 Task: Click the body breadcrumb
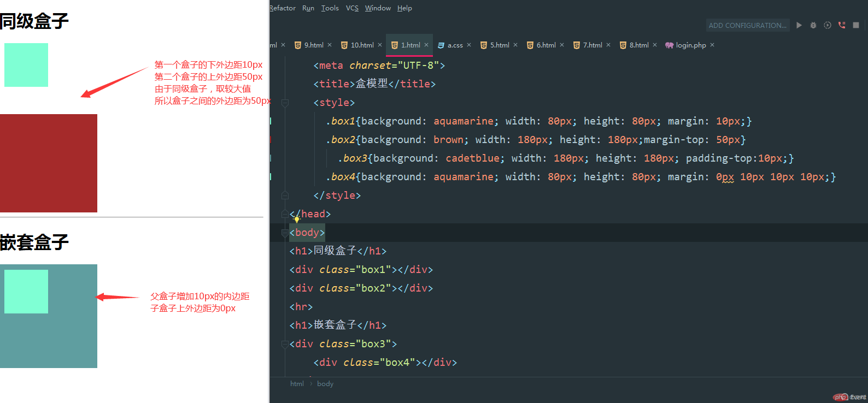325,384
